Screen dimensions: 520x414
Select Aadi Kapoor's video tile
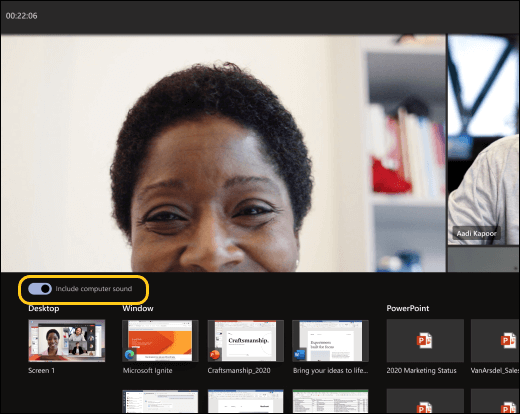tap(483, 140)
